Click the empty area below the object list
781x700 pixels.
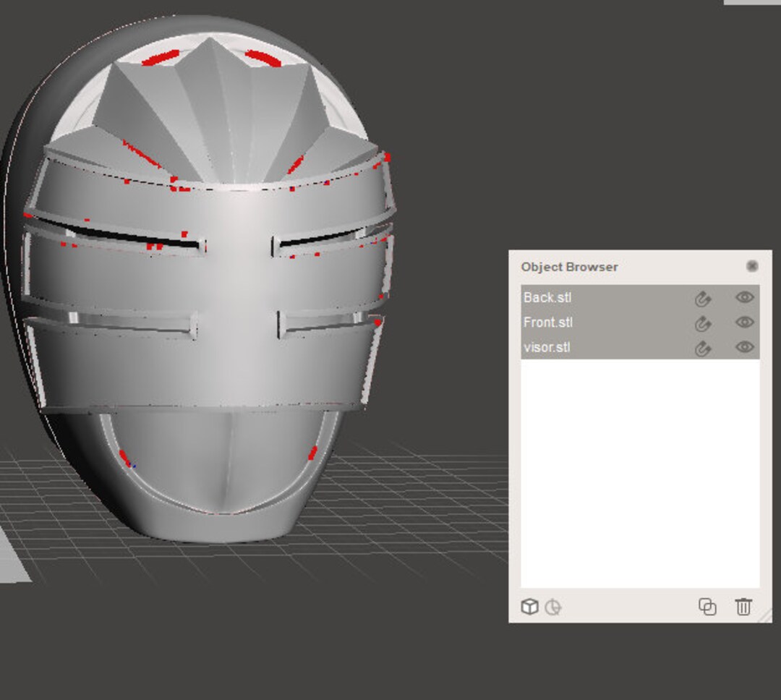click(x=636, y=470)
